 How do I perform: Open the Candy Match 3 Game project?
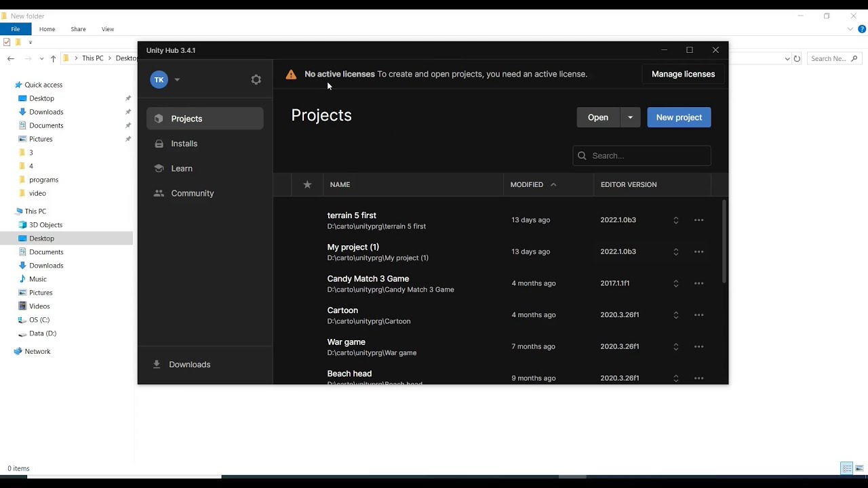pyautogui.click(x=368, y=279)
